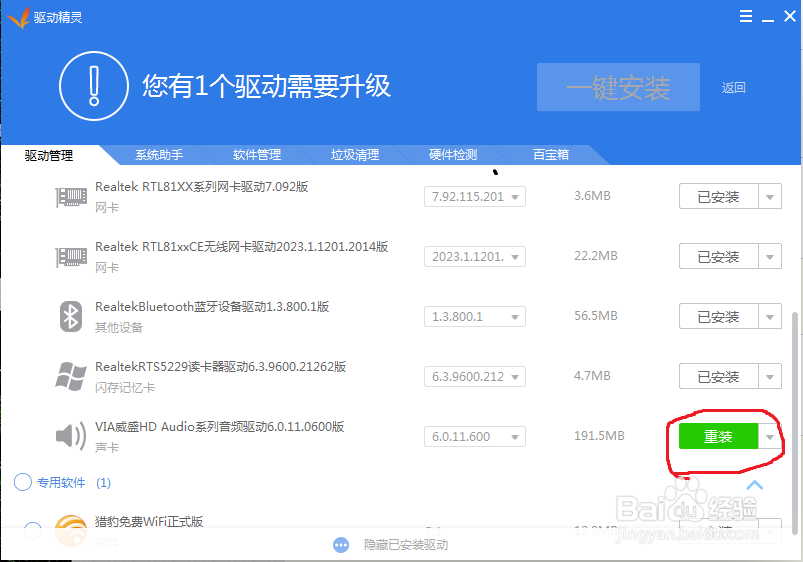The image size is (803, 562).
Task: Open version dropdown 6.3.9600.212
Action: coord(475,377)
